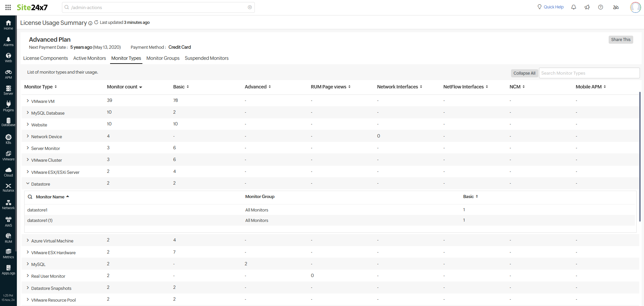Sort table by Network Interfaces column
Image resolution: width=644 pixels, height=306 pixels.
point(399,87)
